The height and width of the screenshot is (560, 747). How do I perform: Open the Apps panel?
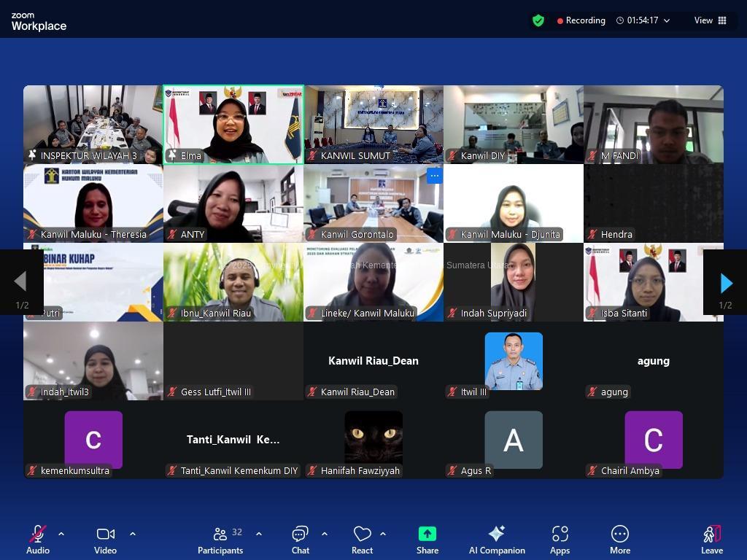point(560,540)
